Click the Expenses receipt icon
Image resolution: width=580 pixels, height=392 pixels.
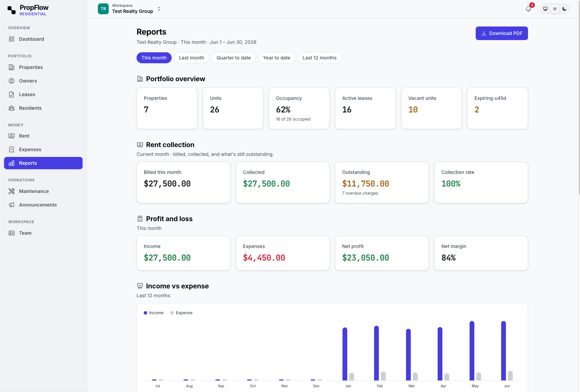(12, 149)
